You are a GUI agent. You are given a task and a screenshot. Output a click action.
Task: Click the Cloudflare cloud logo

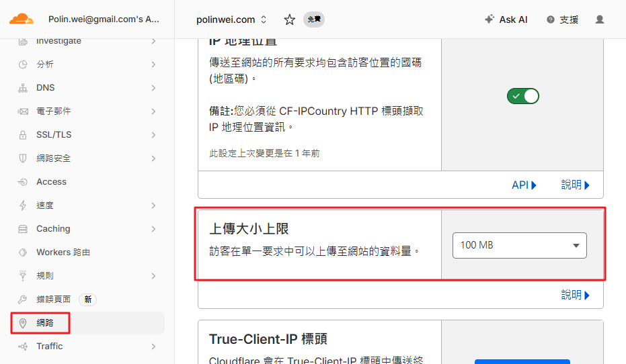pyautogui.click(x=22, y=19)
